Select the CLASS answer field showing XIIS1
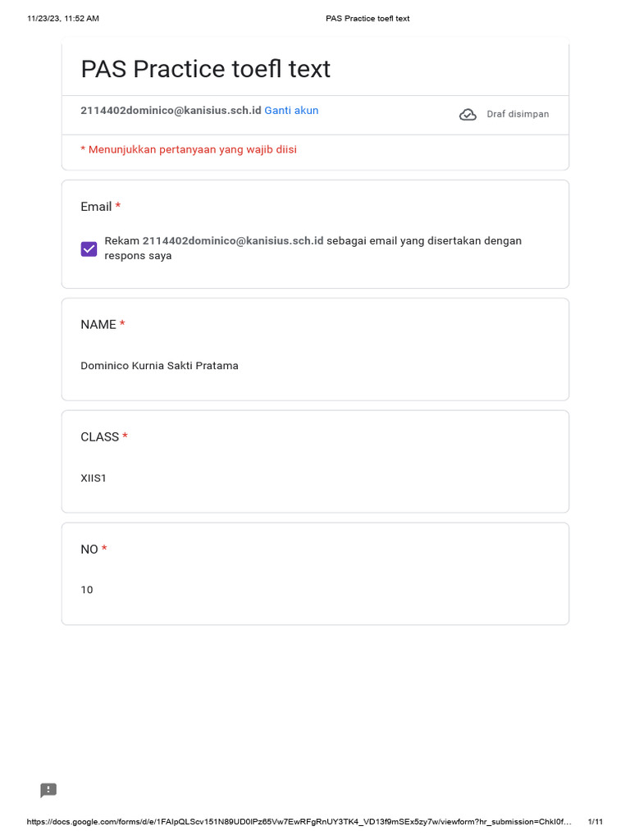The image size is (630, 840). point(94,478)
